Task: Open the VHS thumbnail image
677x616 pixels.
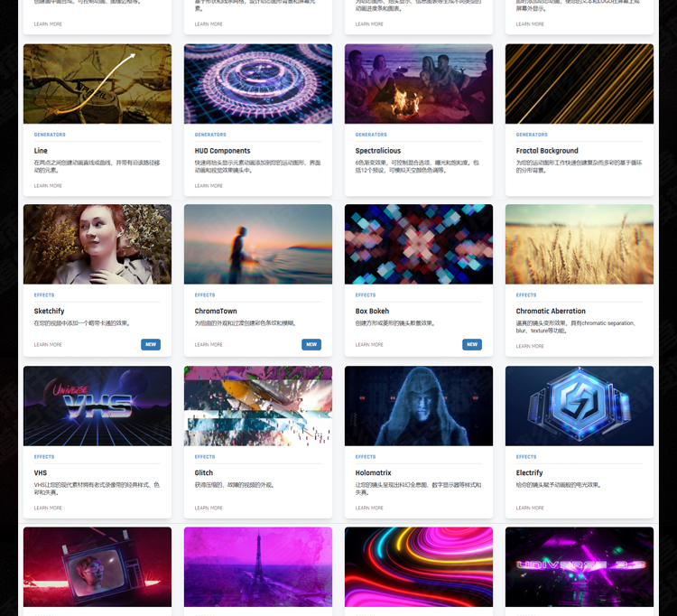Action: click(x=97, y=406)
